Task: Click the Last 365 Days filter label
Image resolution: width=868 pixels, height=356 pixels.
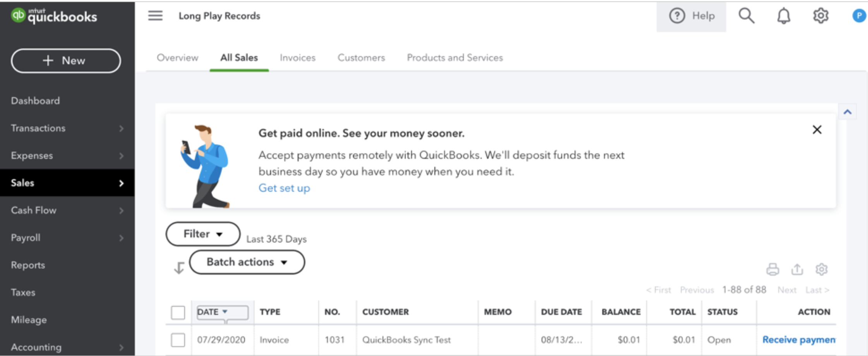Action: (277, 239)
